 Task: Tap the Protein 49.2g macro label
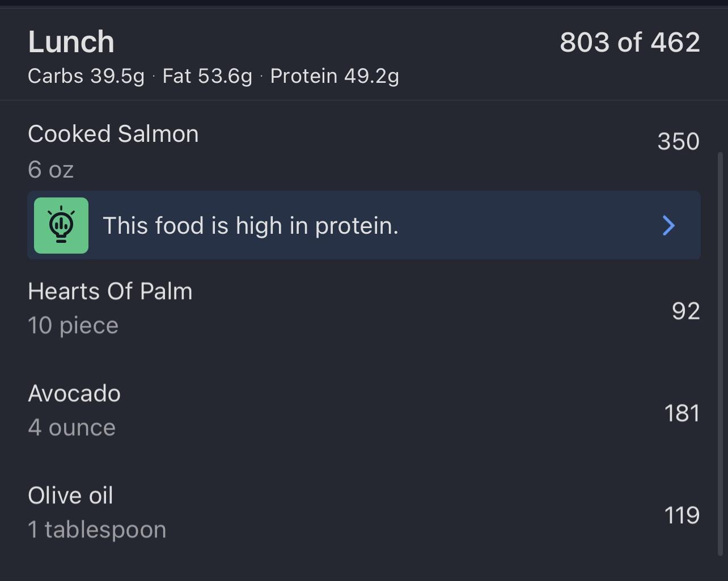(335, 76)
